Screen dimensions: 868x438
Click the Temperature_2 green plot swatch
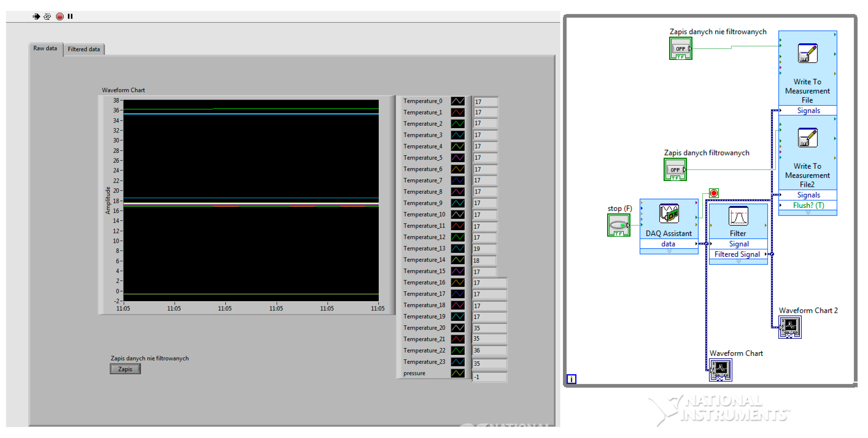458,124
